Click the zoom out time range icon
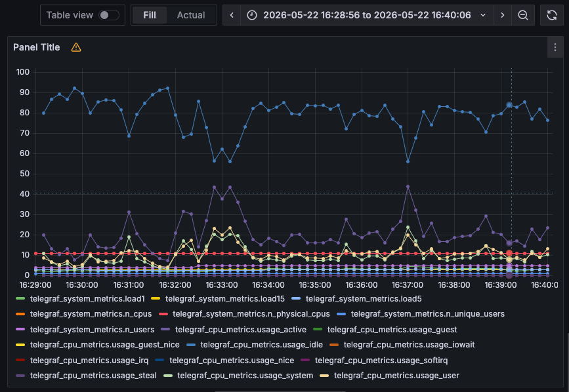The width and height of the screenshot is (569, 392). [523, 15]
